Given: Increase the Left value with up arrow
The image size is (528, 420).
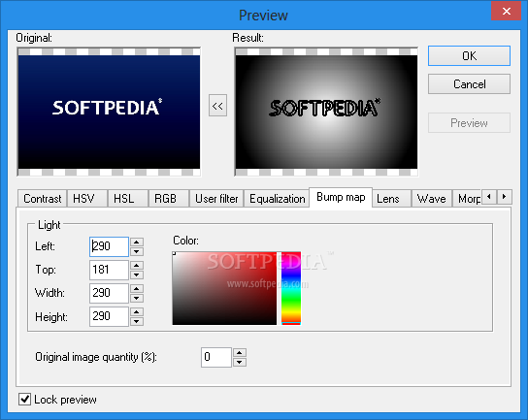Looking at the screenshot, I should coord(137,242).
